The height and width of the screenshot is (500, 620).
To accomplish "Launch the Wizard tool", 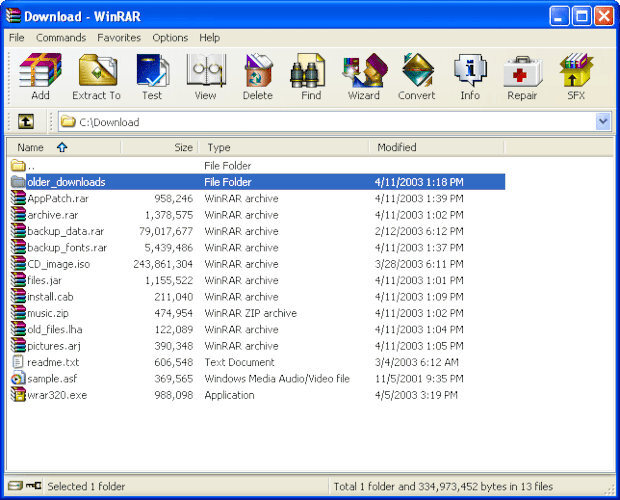I will (x=364, y=77).
